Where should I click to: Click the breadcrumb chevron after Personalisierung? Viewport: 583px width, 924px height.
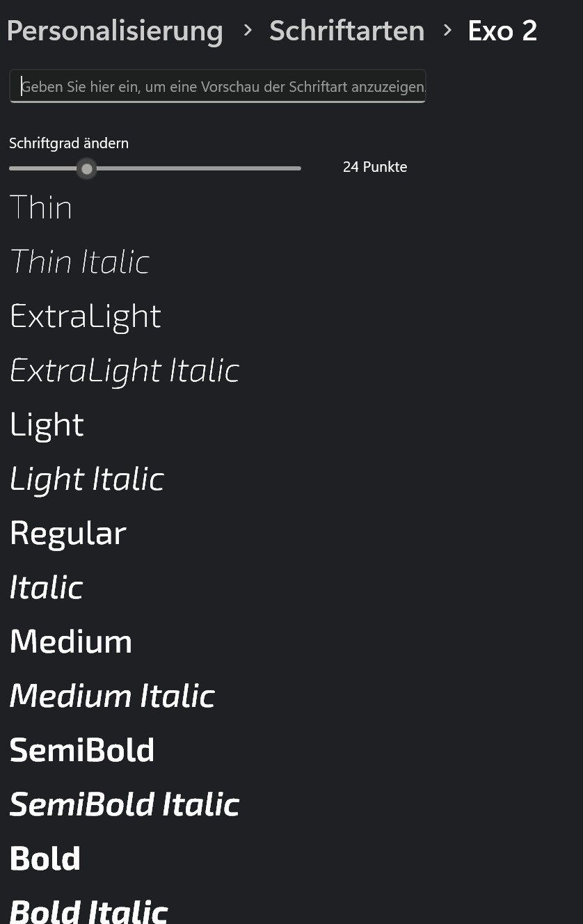[247, 31]
